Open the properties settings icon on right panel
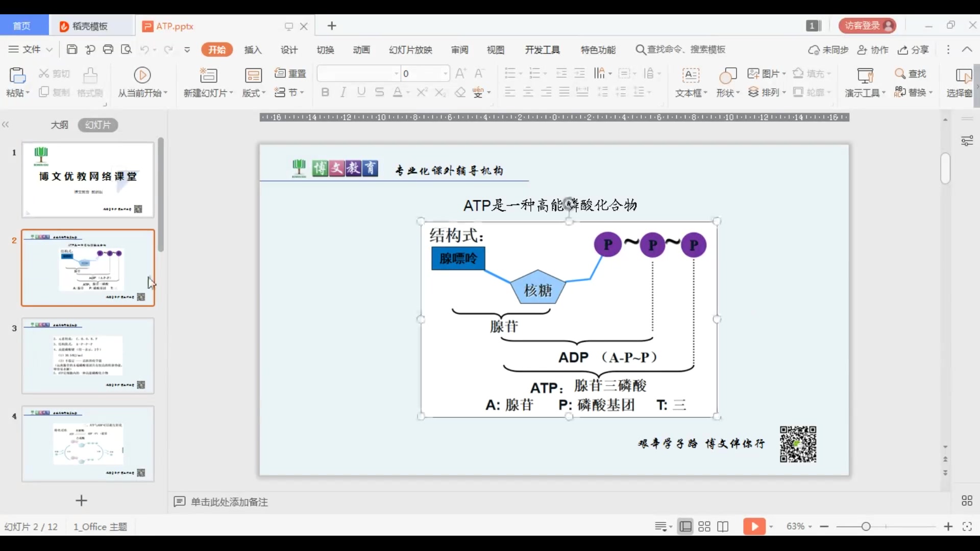The image size is (980, 551). coord(967,141)
